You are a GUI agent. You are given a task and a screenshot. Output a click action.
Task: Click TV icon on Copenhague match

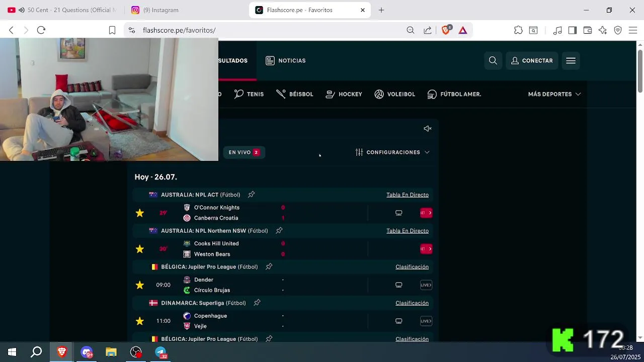coord(399,321)
